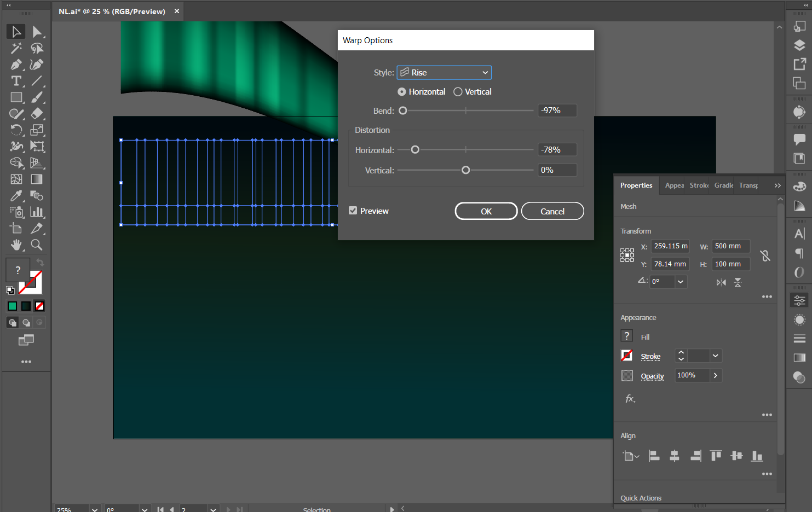The image size is (812, 512).
Task: Pick the Line Segment tool
Action: (x=37, y=81)
